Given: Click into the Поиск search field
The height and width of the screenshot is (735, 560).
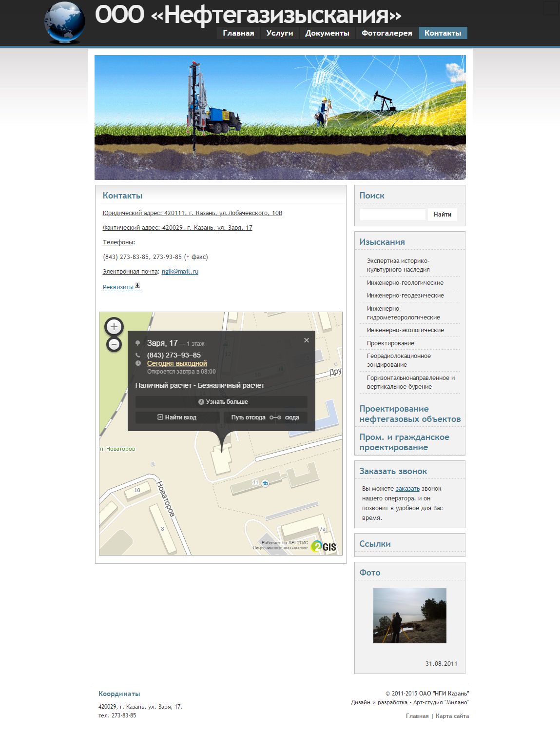Looking at the screenshot, I should tap(392, 215).
